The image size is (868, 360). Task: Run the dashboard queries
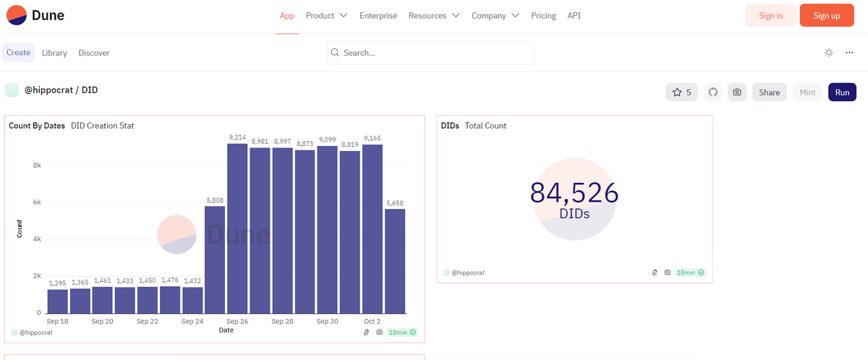point(843,93)
